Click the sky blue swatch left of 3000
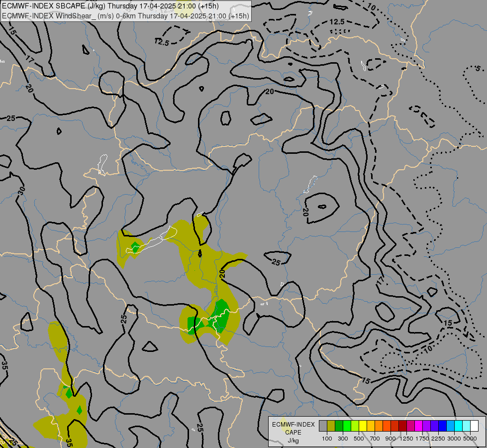 point(451,426)
